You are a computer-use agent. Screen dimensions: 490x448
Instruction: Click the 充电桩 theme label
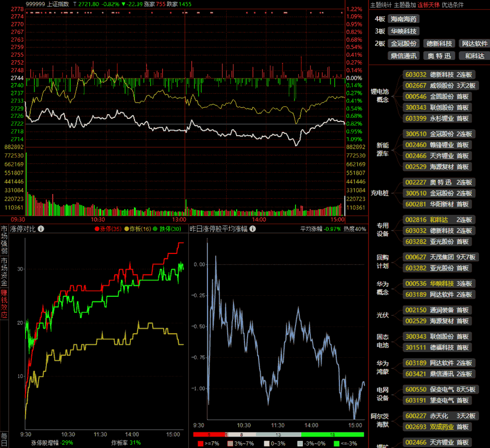coord(379,193)
